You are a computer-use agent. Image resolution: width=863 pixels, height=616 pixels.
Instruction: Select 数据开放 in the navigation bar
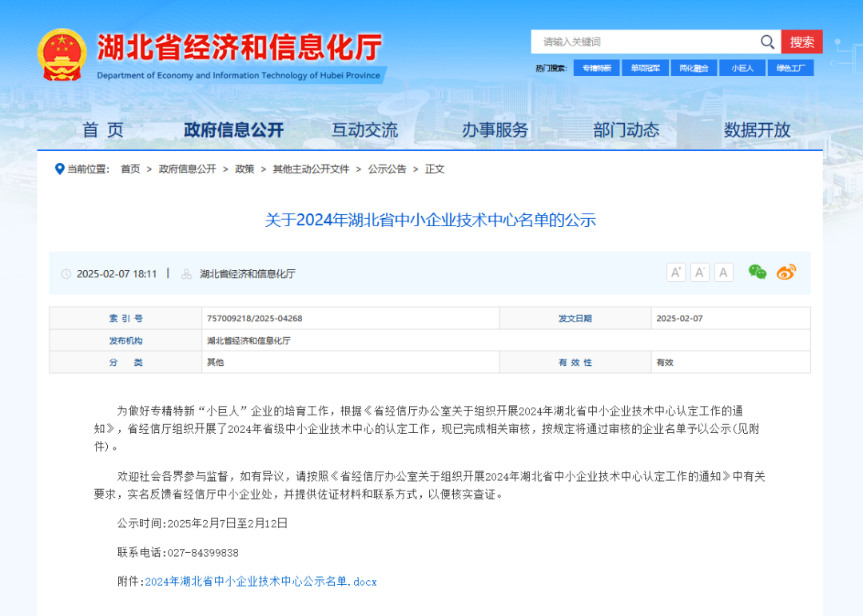pyautogui.click(x=757, y=129)
